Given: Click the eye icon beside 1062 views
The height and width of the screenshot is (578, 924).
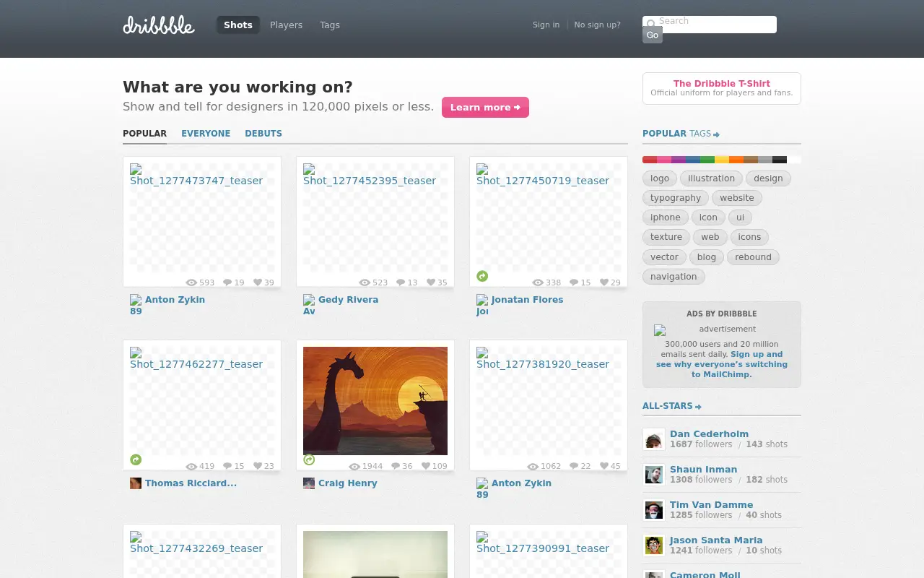Looking at the screenshot, I should (x=533, y=466).
